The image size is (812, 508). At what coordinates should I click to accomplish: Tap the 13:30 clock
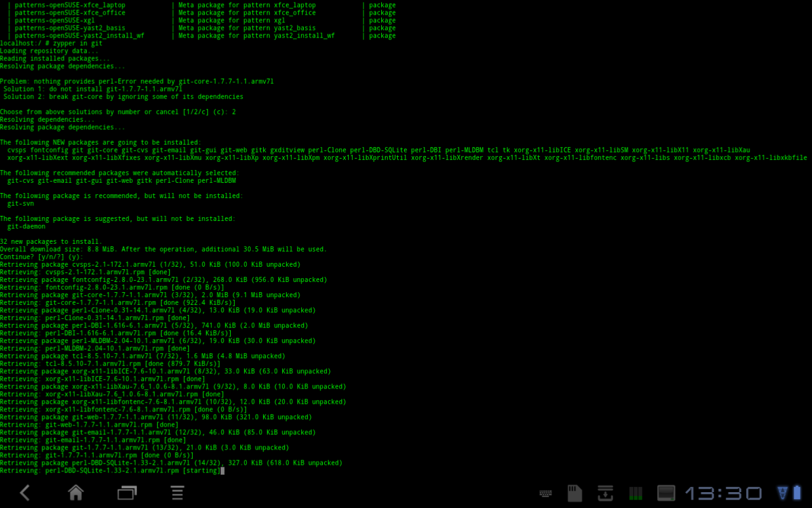(723, 493)
